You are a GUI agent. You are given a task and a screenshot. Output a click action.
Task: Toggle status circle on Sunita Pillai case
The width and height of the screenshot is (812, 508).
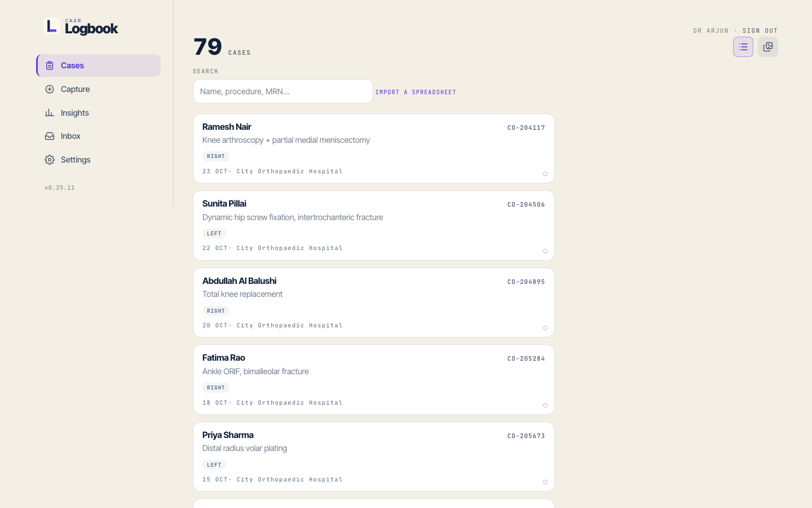545,251
